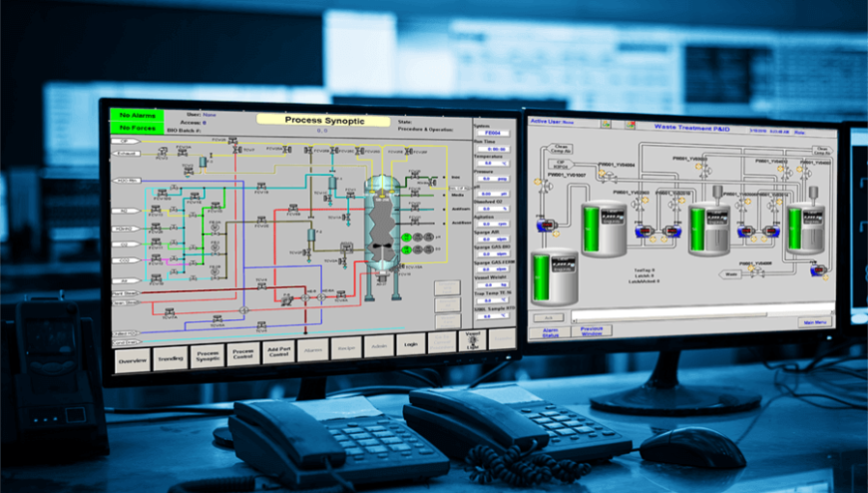This screenshot has width=868, height=493.
Task: Click the Main Menu button
Action: click(814, 321)
